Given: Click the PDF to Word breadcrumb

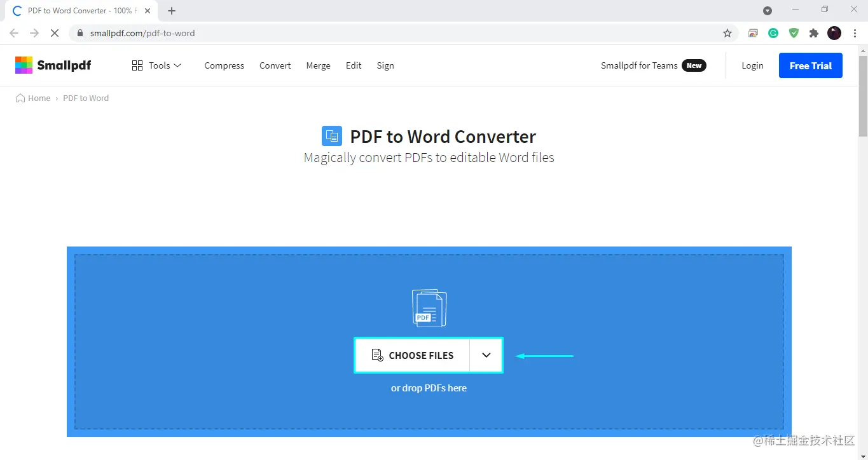Looking at the screenshot, I should tap(86, 98).
